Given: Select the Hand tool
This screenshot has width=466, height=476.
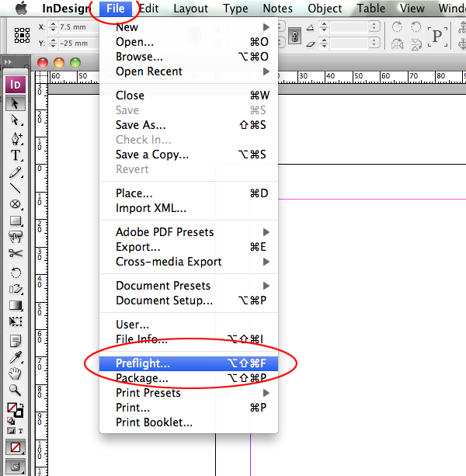Looking at the screenshot, I should 16,374.
